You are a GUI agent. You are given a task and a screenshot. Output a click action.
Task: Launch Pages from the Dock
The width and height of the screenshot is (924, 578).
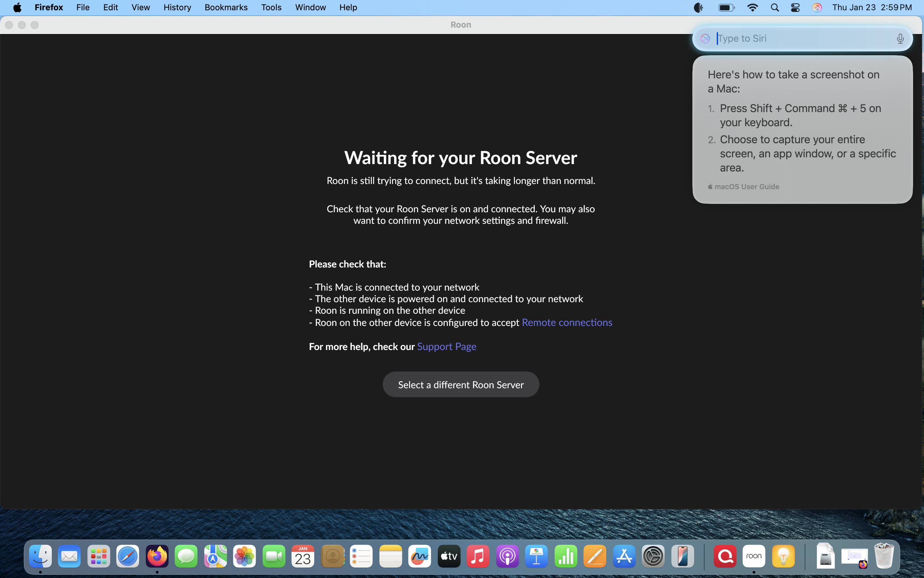(595, 556)
